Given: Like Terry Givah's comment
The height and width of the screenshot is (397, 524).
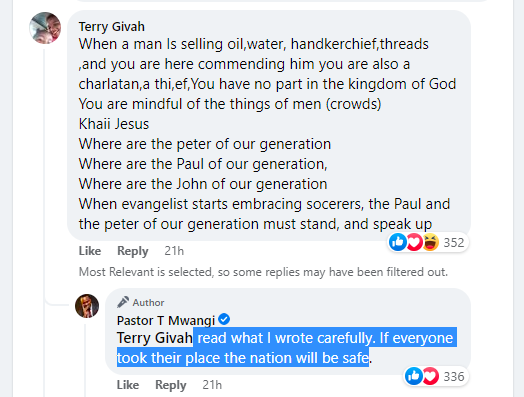Looking at the screenshot, I should [x=90, y=251].
